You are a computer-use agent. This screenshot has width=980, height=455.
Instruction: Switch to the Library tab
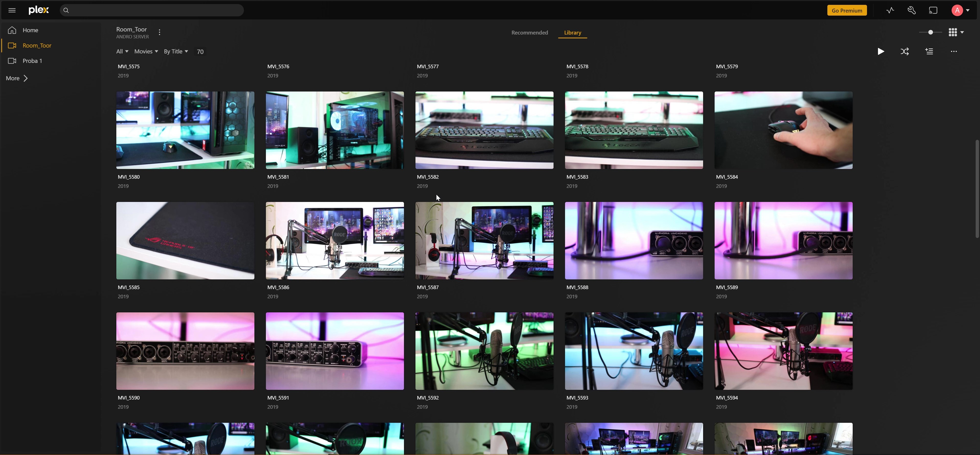click(x=572, y=33)
